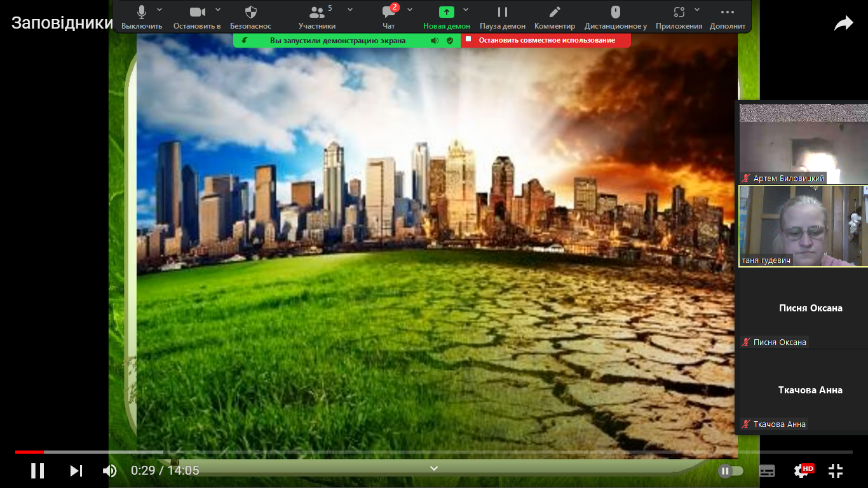Expand arrow next to Apps
868x488 pixels.
tap(697, 10)
